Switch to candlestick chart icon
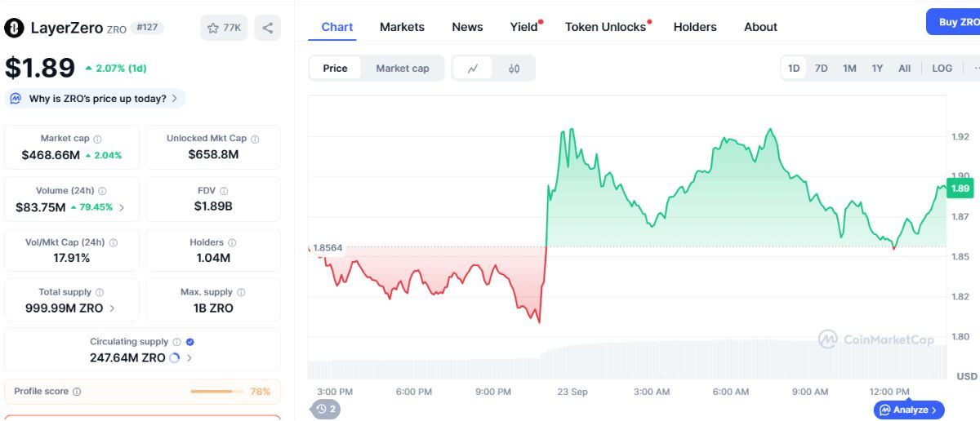The image size is (980, 421). [514, 69]
